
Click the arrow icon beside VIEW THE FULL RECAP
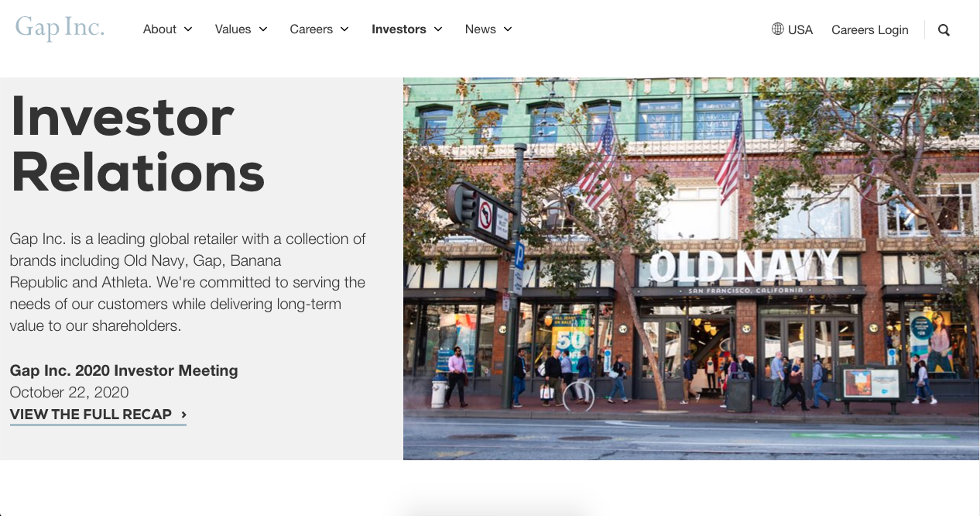[x=183, y=415]
